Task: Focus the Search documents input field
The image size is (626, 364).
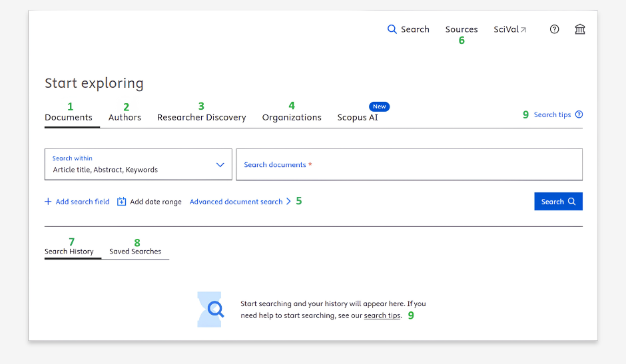Action: (x=409, y=164)
